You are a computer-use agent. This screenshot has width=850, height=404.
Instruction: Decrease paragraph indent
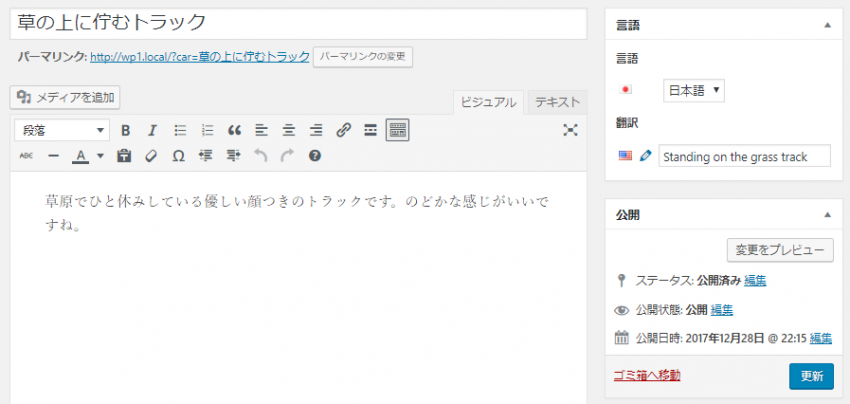point(205,156)
